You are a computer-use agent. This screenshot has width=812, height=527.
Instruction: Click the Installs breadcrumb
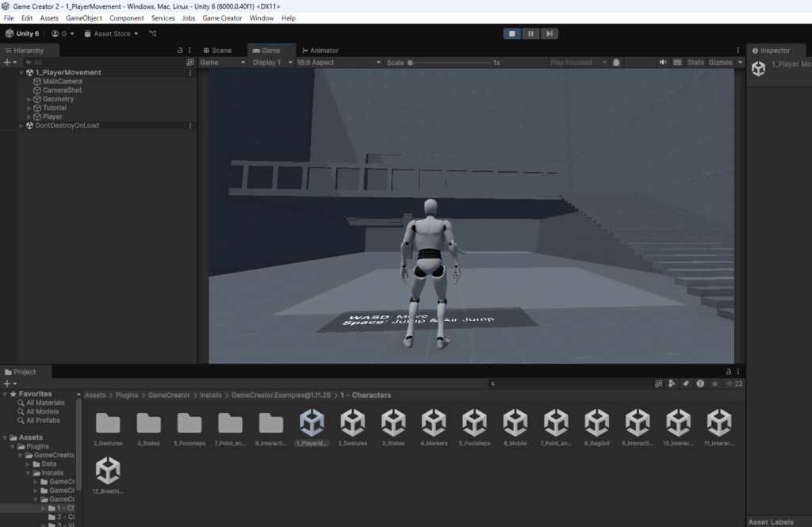click(211, 395)
